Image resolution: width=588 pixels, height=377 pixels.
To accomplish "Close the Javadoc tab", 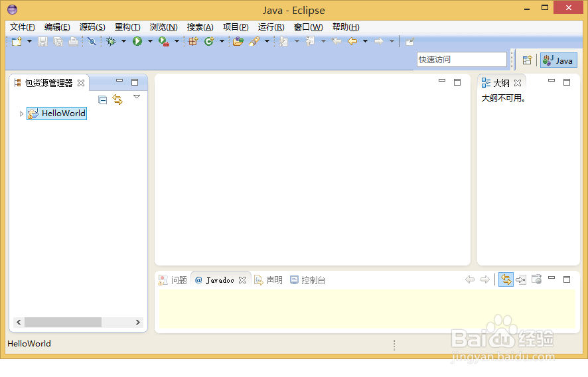I will click(x=242, y=280).
